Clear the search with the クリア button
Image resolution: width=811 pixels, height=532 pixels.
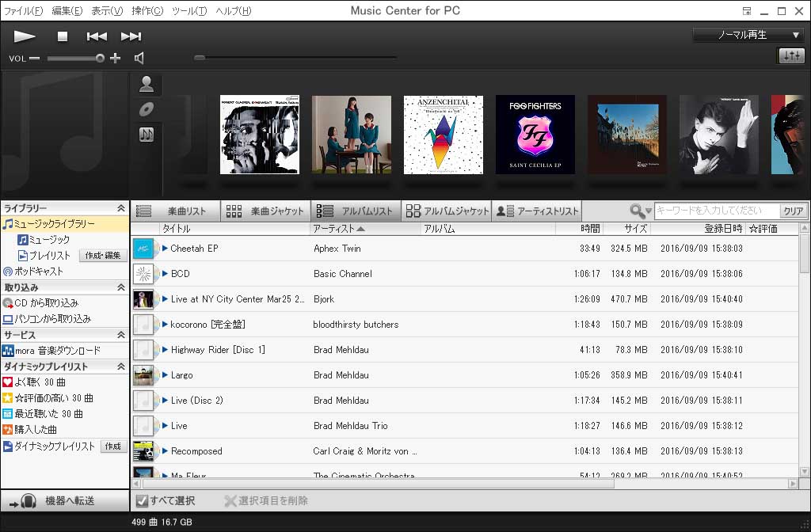click(794, 211)
